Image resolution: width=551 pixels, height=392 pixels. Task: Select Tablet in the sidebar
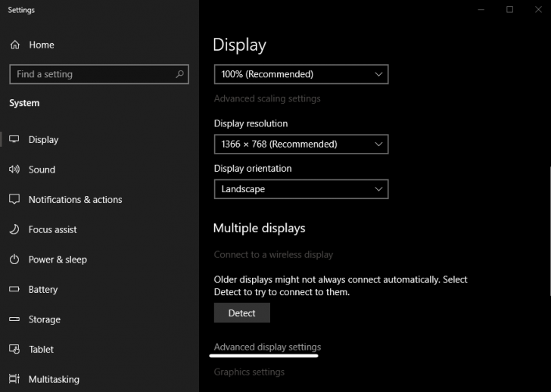(x=41, y=349)
